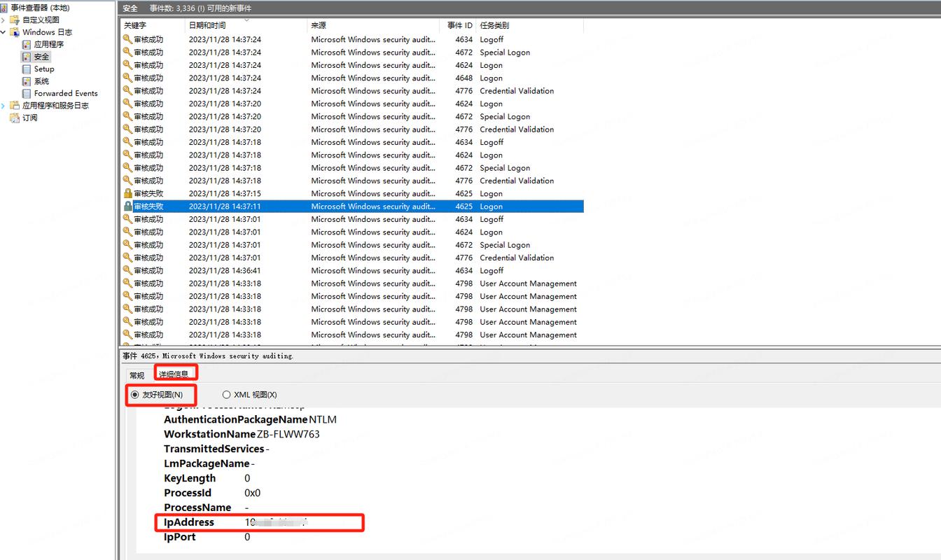Select the 14:37:20 Credential Validation event text

tap(517, 129)
